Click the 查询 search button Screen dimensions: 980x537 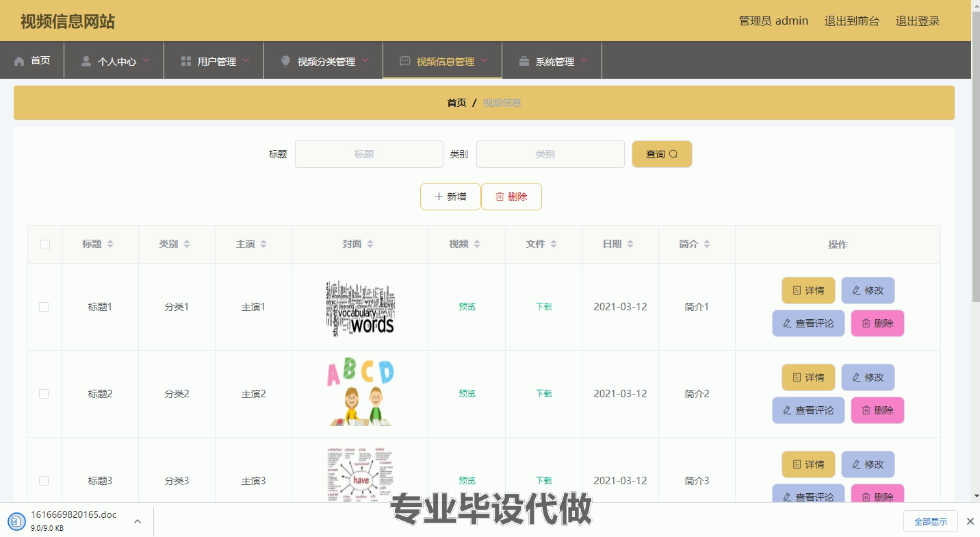[x=662, y=154]
